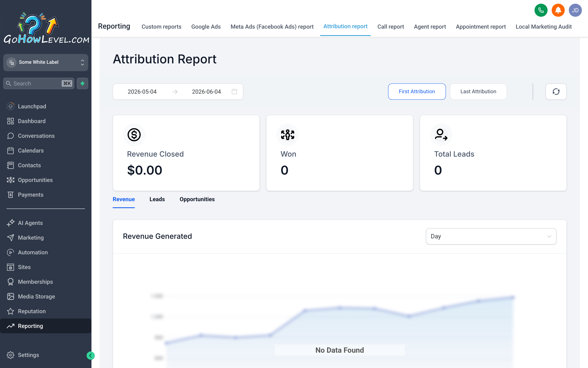Click the Revenue Generated chart title

tap(157, 236)
